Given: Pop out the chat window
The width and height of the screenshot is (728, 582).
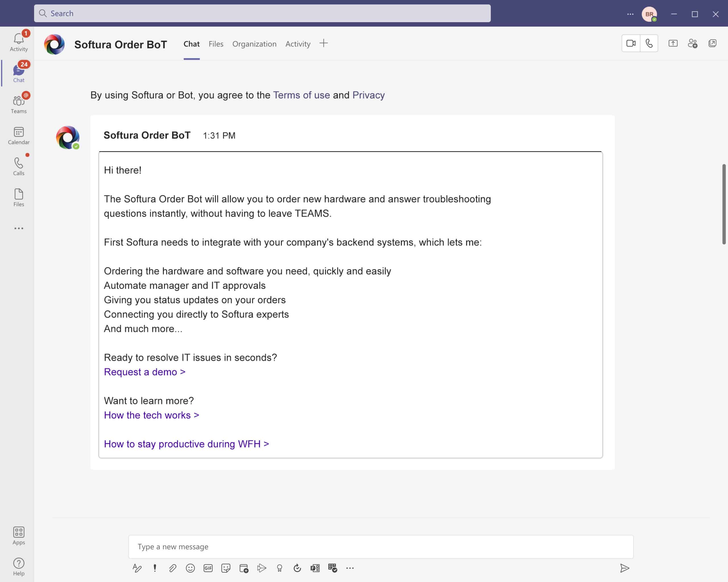Looking at the screenshot, I should pyautogui.click(x=712, y=43).
